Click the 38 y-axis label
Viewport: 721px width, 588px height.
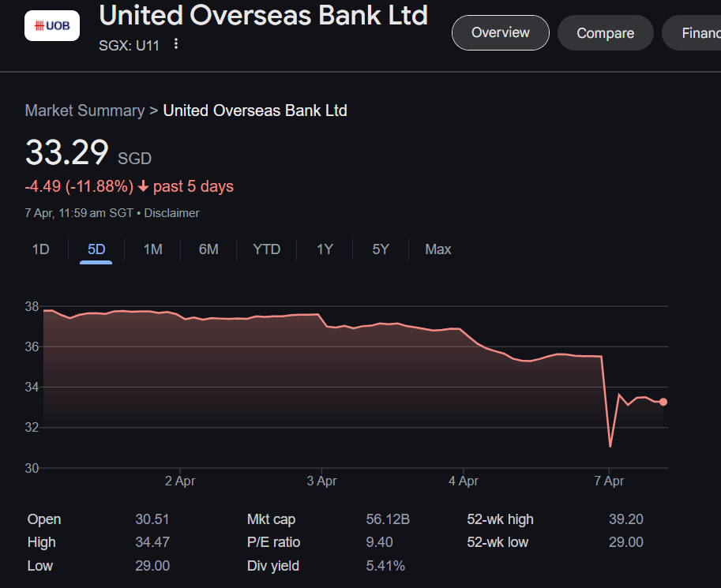[x=32, y=307]
